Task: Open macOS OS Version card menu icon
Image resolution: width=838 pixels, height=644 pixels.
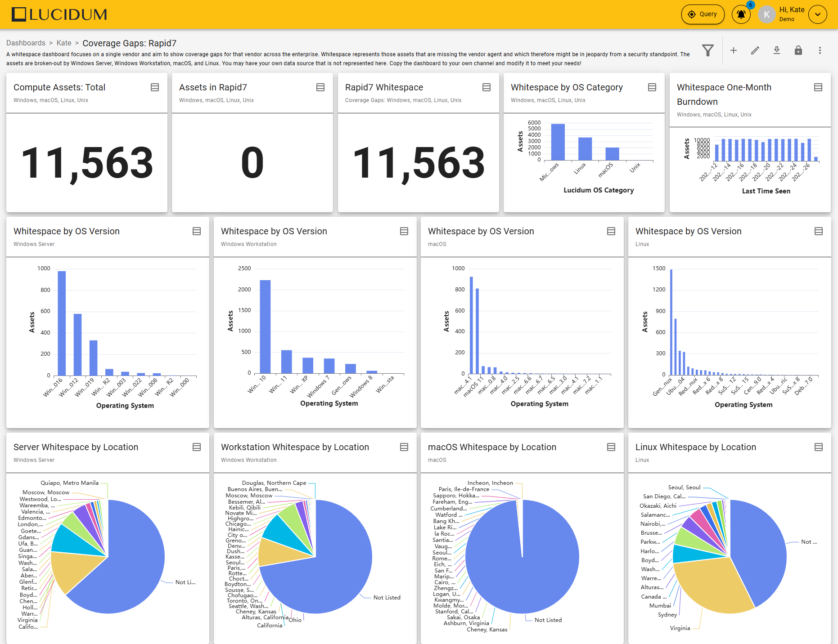Action: click(611, 231)
